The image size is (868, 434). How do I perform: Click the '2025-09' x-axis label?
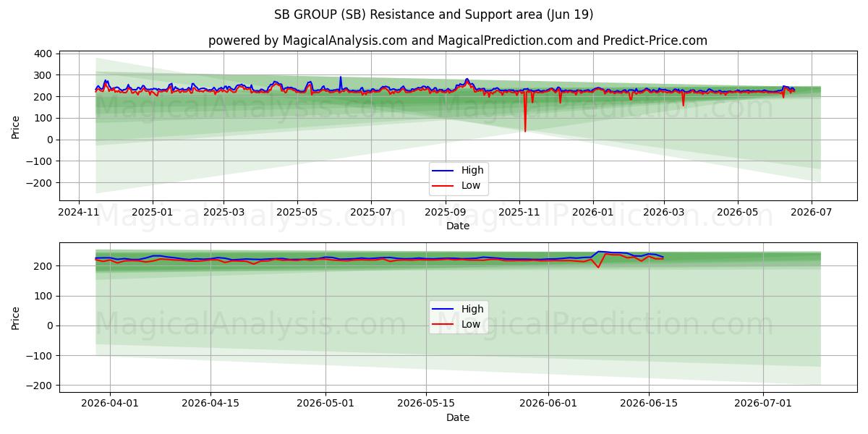445,213
